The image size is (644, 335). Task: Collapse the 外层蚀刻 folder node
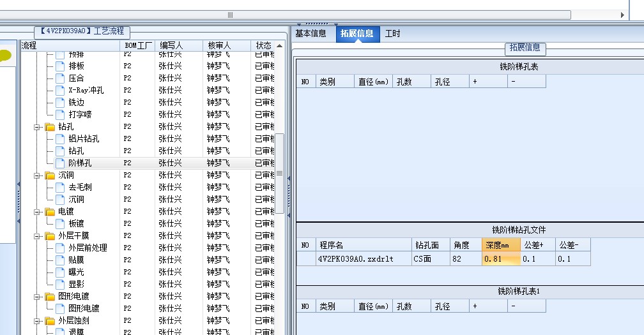[37, 321]
